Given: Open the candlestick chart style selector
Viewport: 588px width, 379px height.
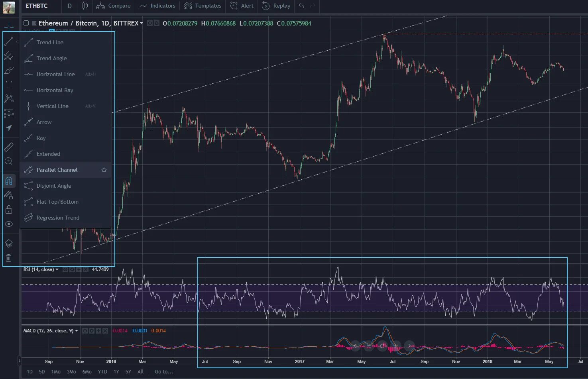Looking at the screenshot, I should coord(85,6).
